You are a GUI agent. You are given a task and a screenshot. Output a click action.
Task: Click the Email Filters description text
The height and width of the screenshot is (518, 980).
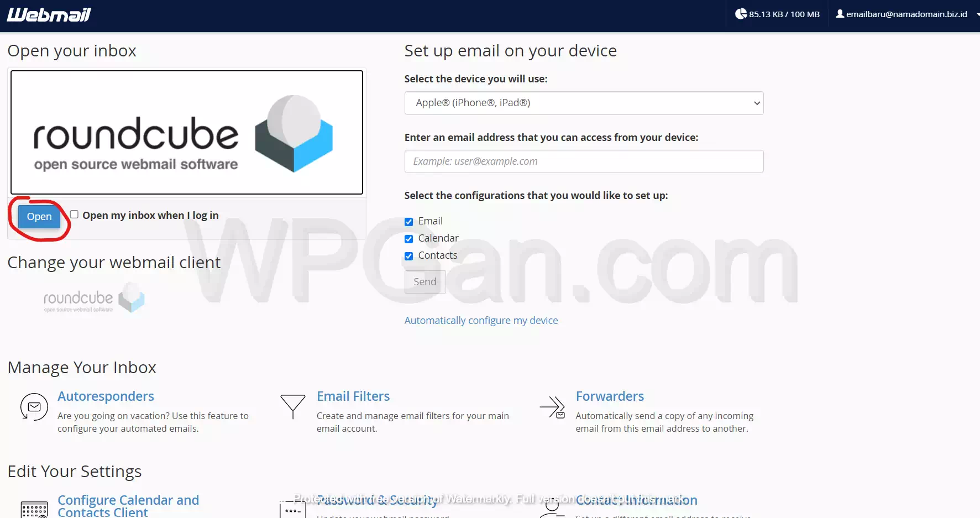click(413, 422)
